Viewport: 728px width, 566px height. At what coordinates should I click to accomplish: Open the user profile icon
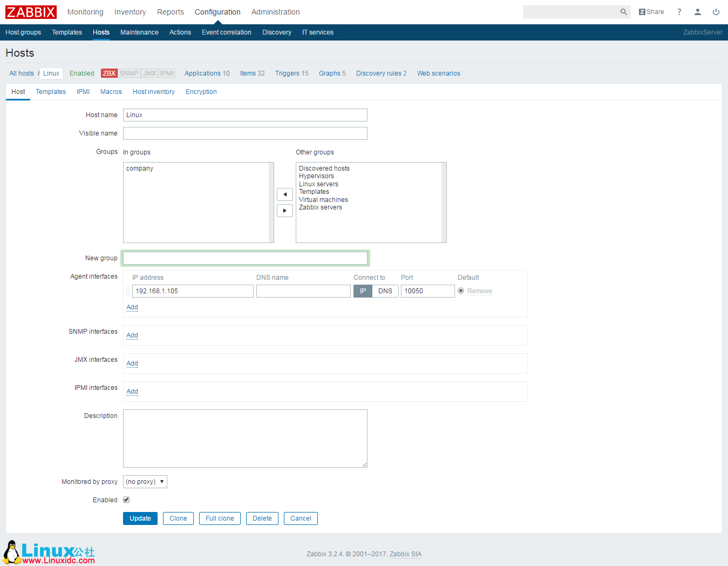click(x=697, y=11)
